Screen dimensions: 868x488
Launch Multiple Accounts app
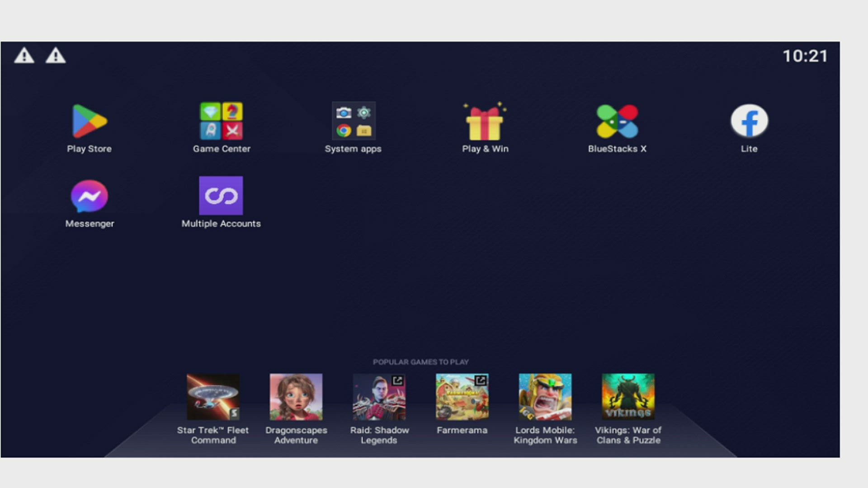221,196
